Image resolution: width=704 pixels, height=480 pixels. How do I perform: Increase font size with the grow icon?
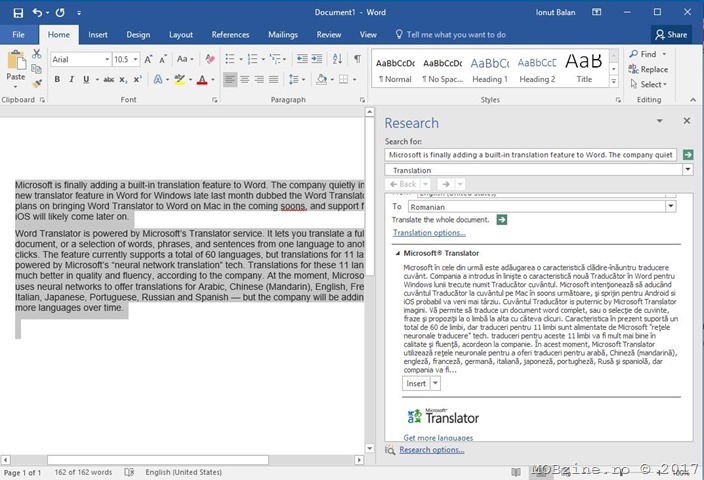pos(148,59)
